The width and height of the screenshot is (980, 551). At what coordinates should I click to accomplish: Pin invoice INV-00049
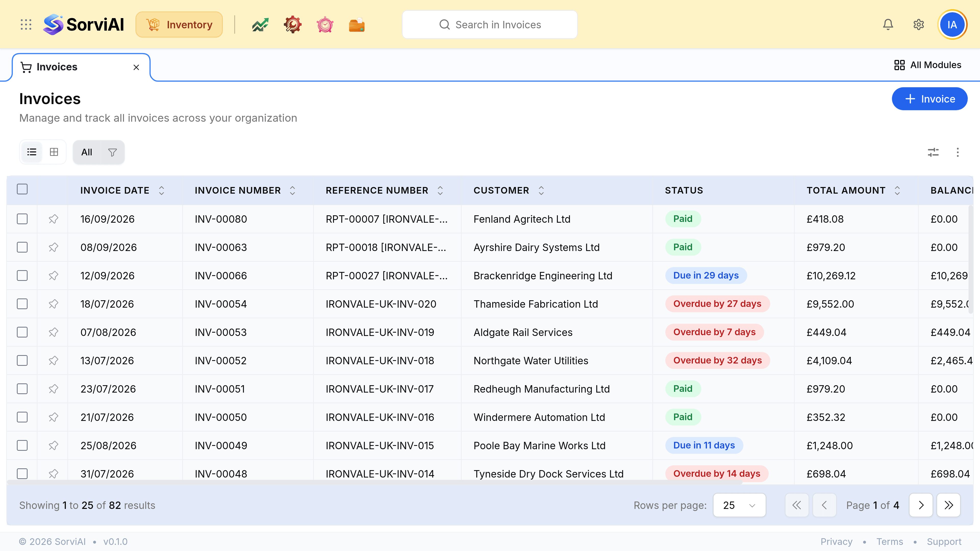tap(53, 446)
